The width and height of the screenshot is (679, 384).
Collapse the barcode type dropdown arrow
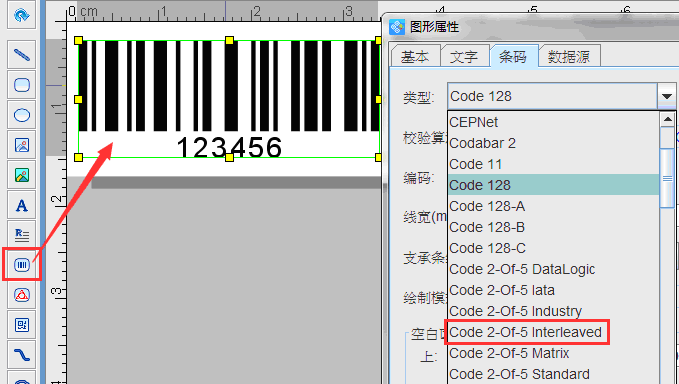coord(667,96)
